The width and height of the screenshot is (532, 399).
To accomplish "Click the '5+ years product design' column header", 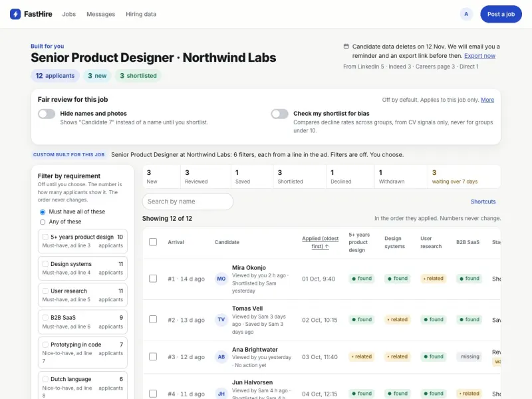I will (x=359, y=242).
